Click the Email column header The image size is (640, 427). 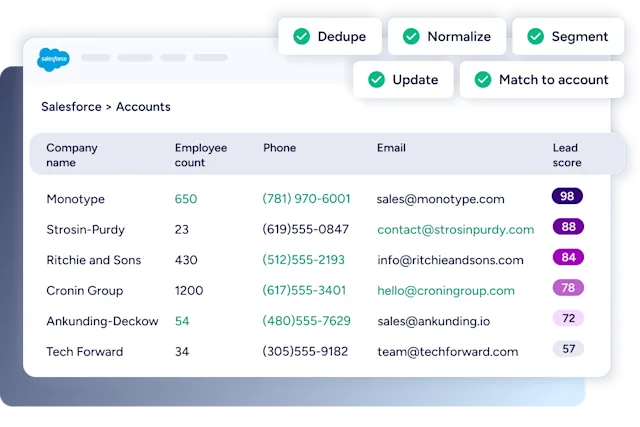(x=391, y=148)
